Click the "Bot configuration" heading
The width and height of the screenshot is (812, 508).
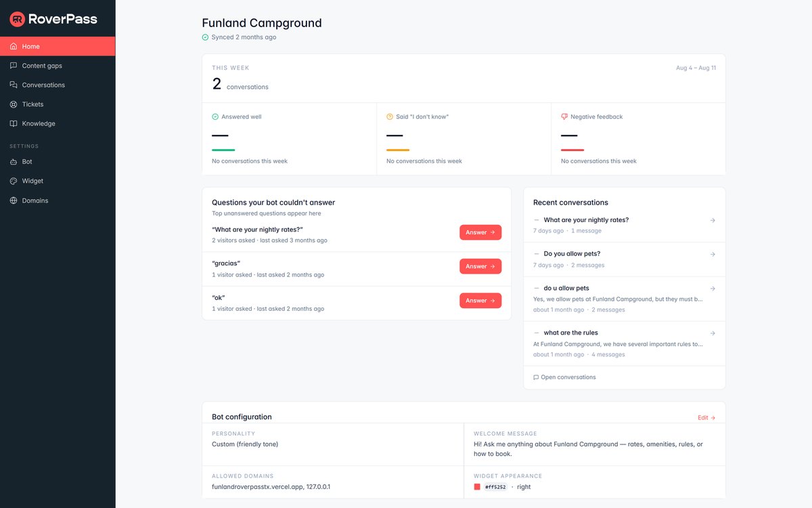[242, 417]
